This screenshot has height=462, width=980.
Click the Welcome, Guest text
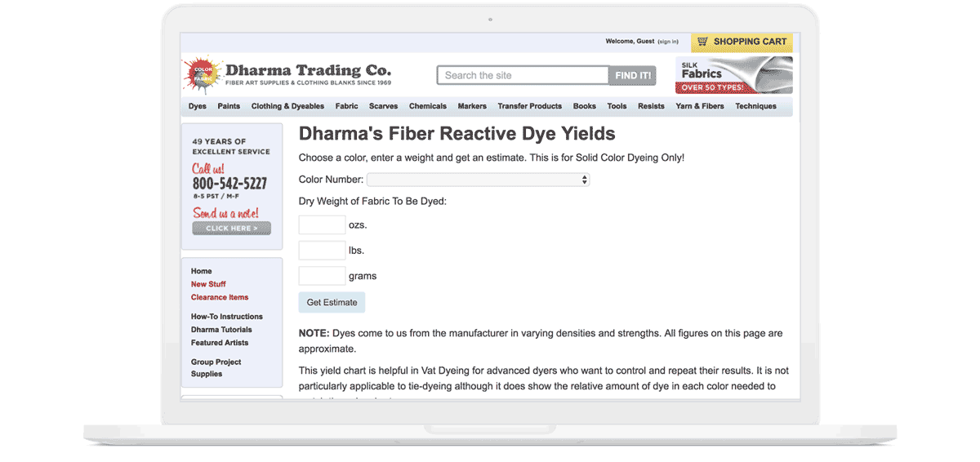[630, 42]
